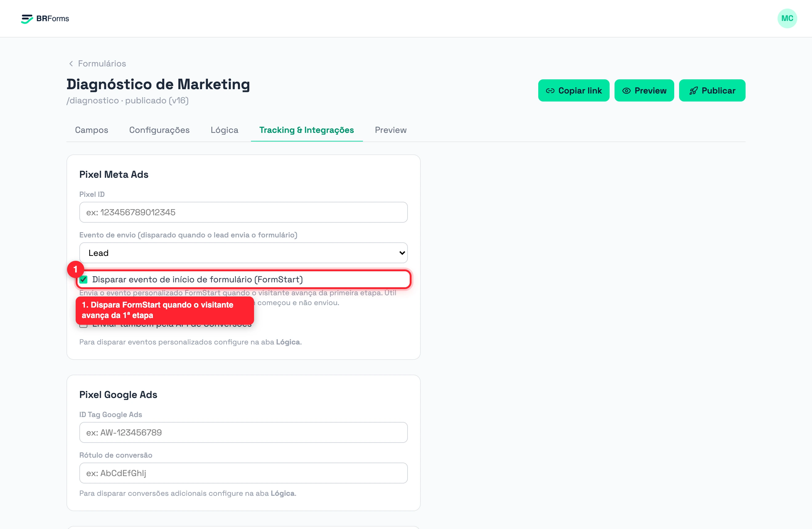Expand the Evento de envio Lead dropdown
The height and width of the screenshot is (529, 812).
[243, 253]
